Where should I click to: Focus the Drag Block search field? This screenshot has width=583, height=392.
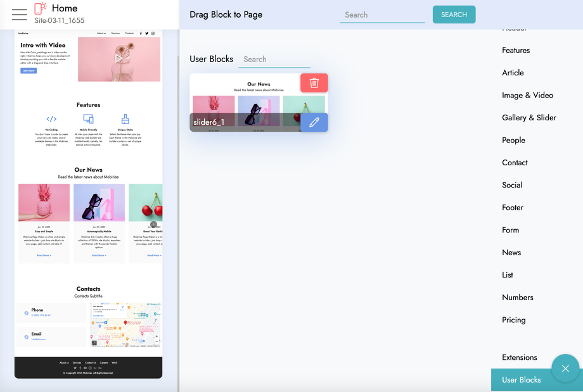click(x=382, y=15)
